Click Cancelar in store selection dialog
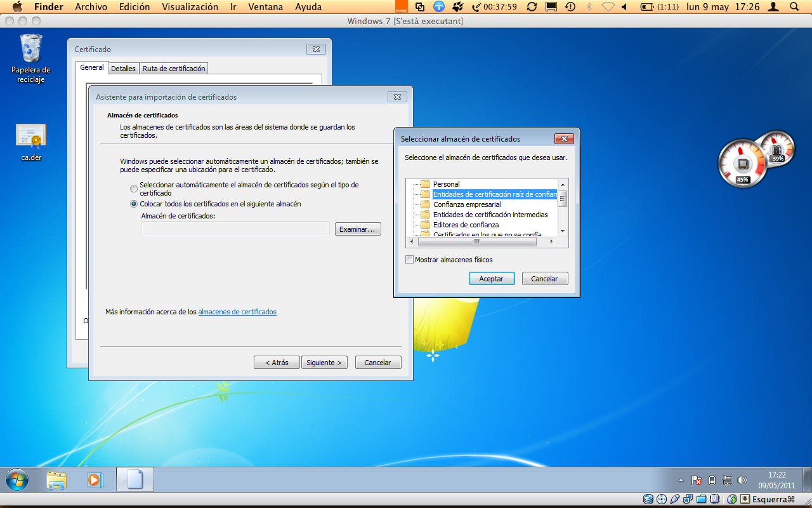The height and width of the screenshot is (508, 812). click(x=545, y=279)
